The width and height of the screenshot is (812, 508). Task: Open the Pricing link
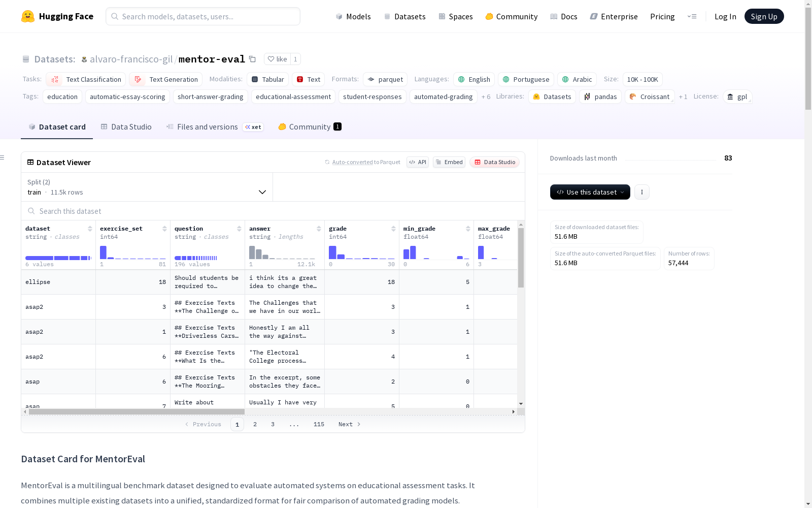(662, 16)
